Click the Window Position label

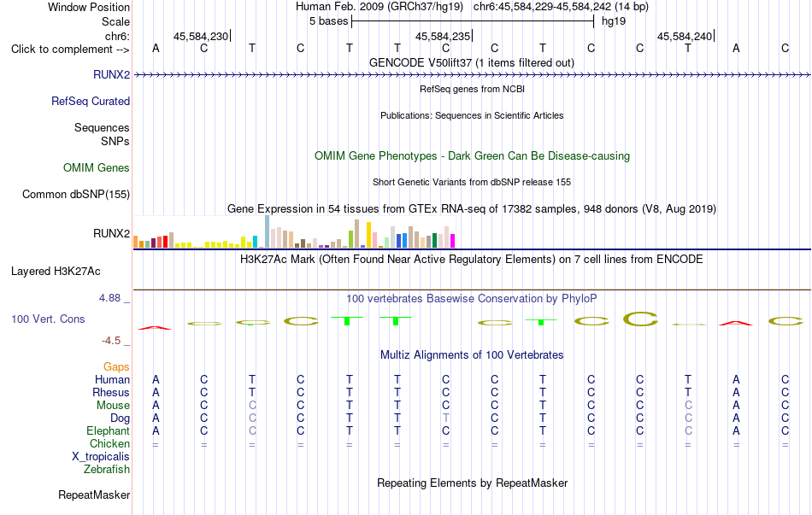point(89,7)
